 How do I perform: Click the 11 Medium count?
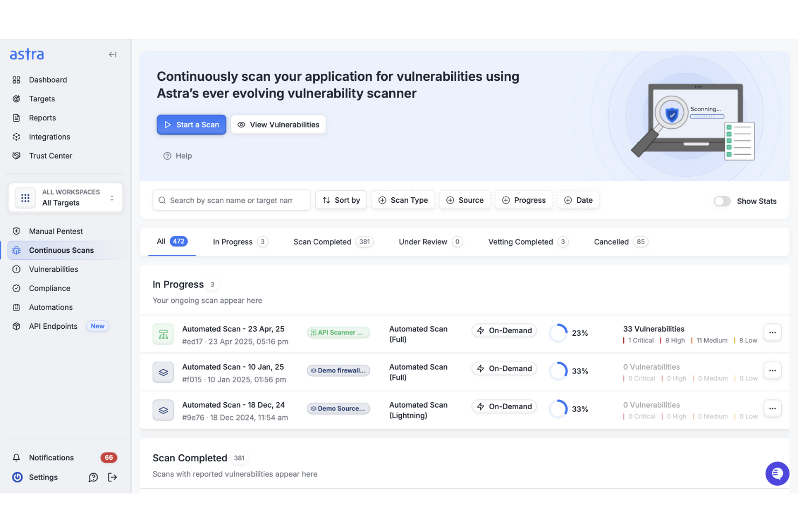click(x=709, y=341)
